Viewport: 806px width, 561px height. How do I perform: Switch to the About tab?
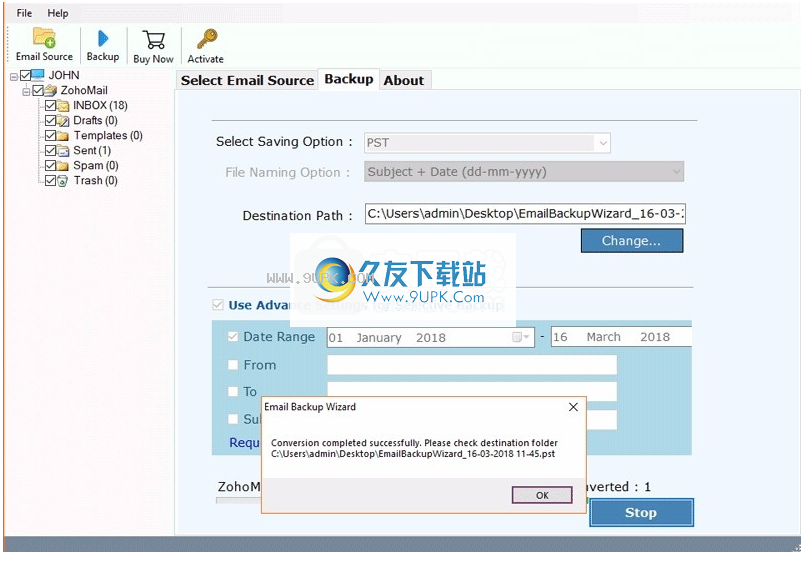(404, 81)
